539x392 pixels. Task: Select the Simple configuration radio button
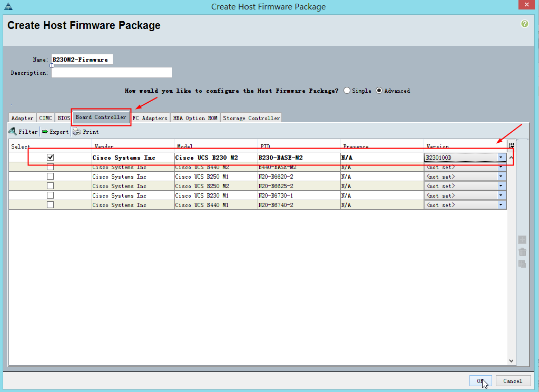tap(347, 91)
